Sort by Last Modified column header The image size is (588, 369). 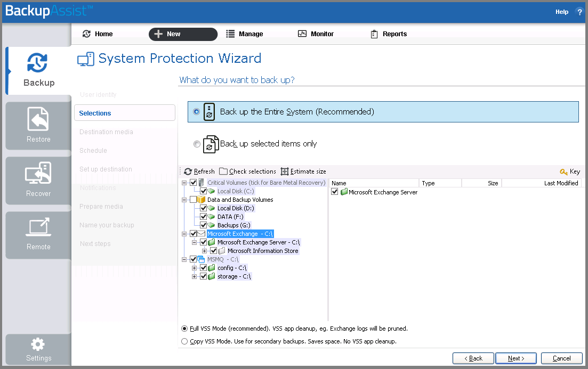click(542, 183)
